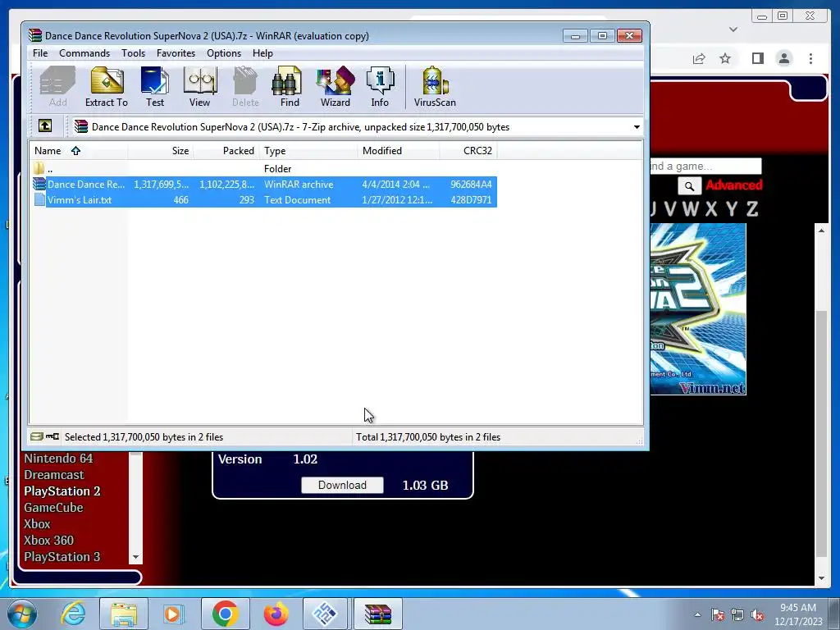Click the key password status icon
Screen dimensions: 840x630
[52, 436]
